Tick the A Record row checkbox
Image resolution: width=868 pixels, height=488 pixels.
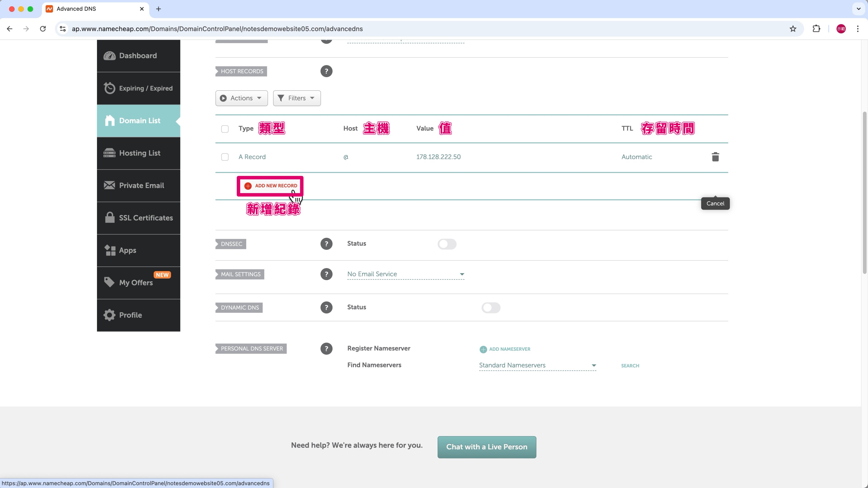coord(225,157)
